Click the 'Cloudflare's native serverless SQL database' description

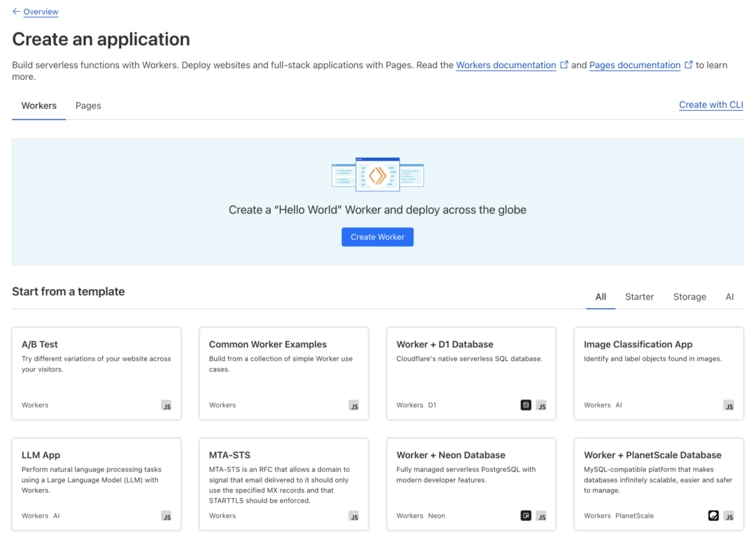[x=469, y=358]
